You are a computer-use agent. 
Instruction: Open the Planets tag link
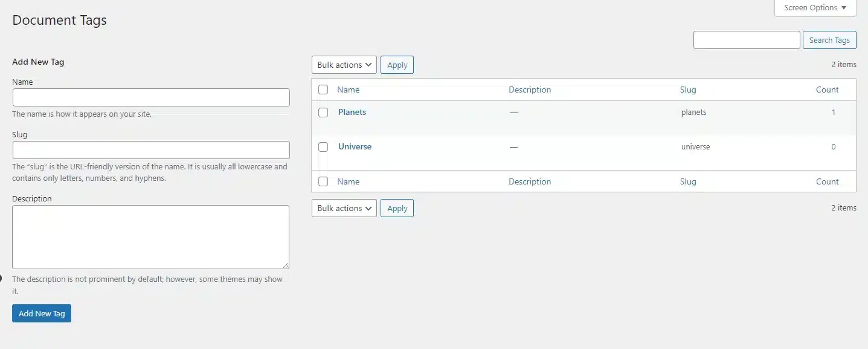click(352, 112)
